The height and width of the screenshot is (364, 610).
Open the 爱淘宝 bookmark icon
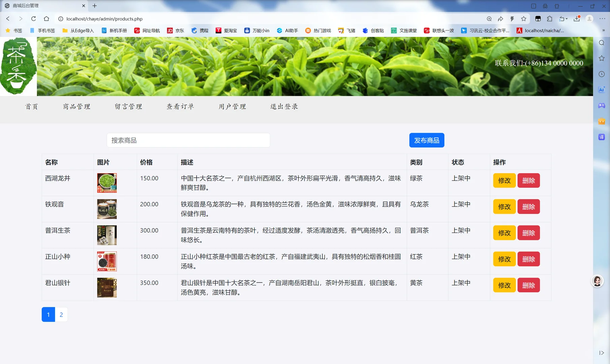(x=219, y=30)
